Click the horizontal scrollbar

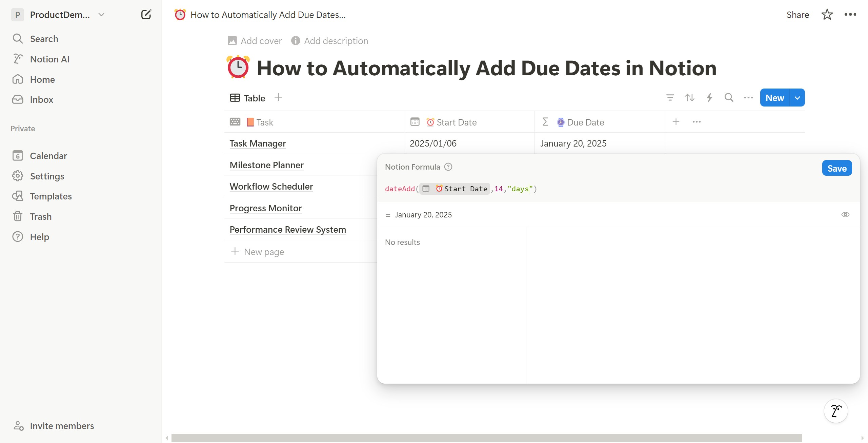click(486, 438)
